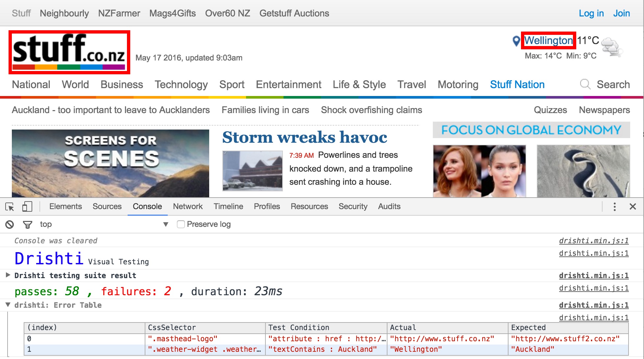The width and height of the screenshot is (644, 359).
Task: Click the Log in button
Action: 591,13
